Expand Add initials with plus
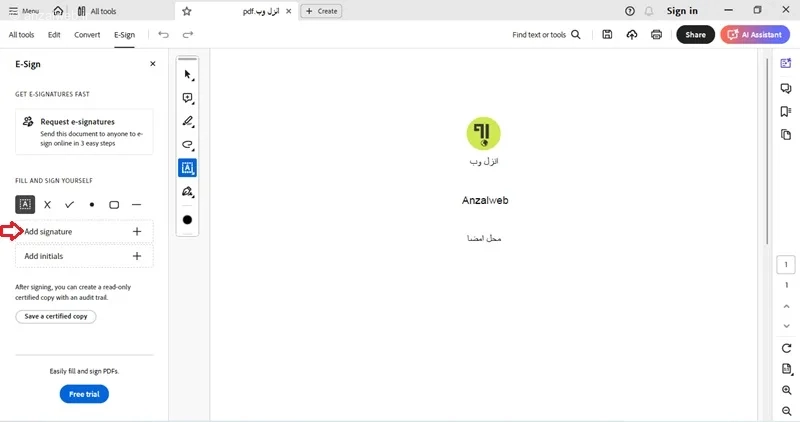The width and height of the screenshot is (800, 422). point(137,256)
